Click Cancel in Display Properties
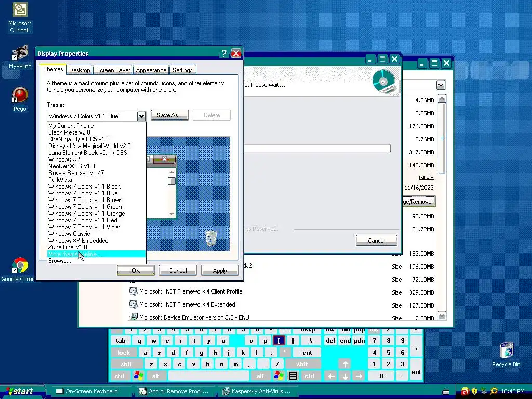Screen dimensions: 532x399 [x=178, y=270]
